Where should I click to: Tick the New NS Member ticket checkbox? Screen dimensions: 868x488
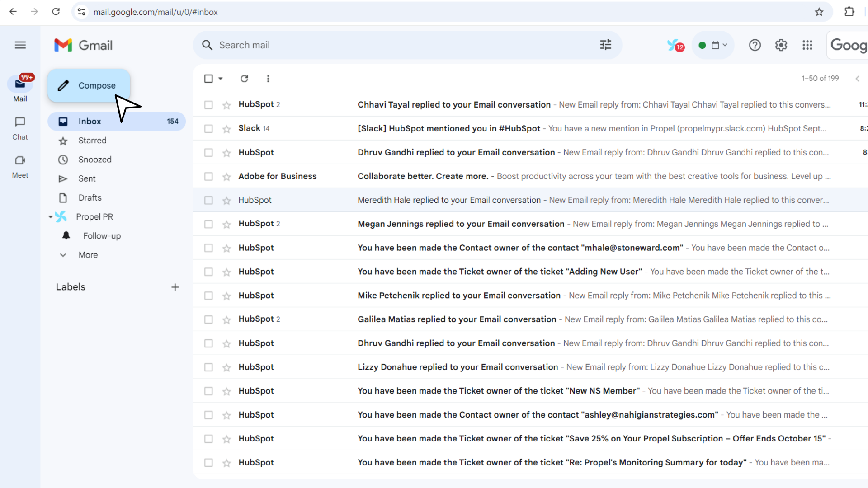click(208, 391)
